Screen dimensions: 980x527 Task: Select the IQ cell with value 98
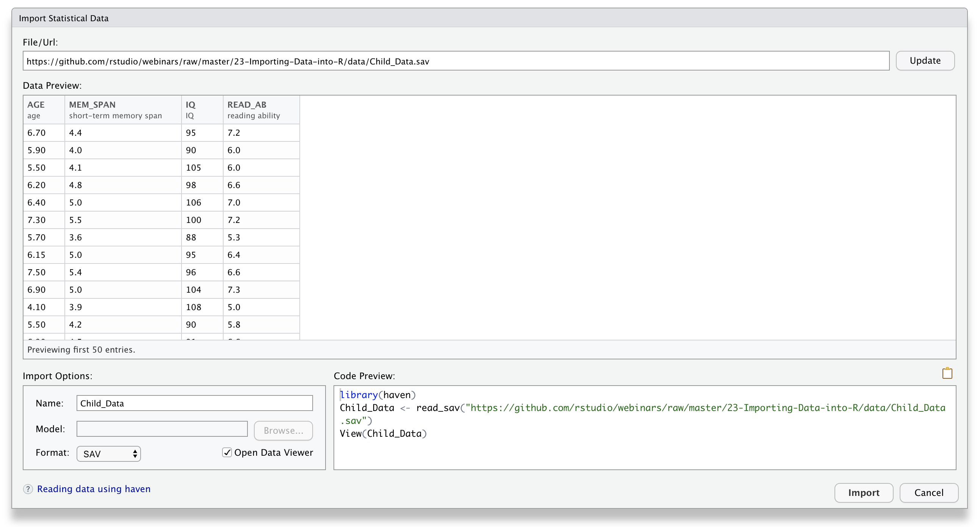[202, 185]
